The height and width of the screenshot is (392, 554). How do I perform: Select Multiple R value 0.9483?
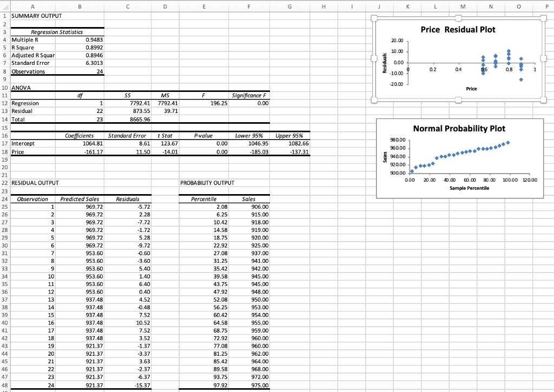(80, 39)
